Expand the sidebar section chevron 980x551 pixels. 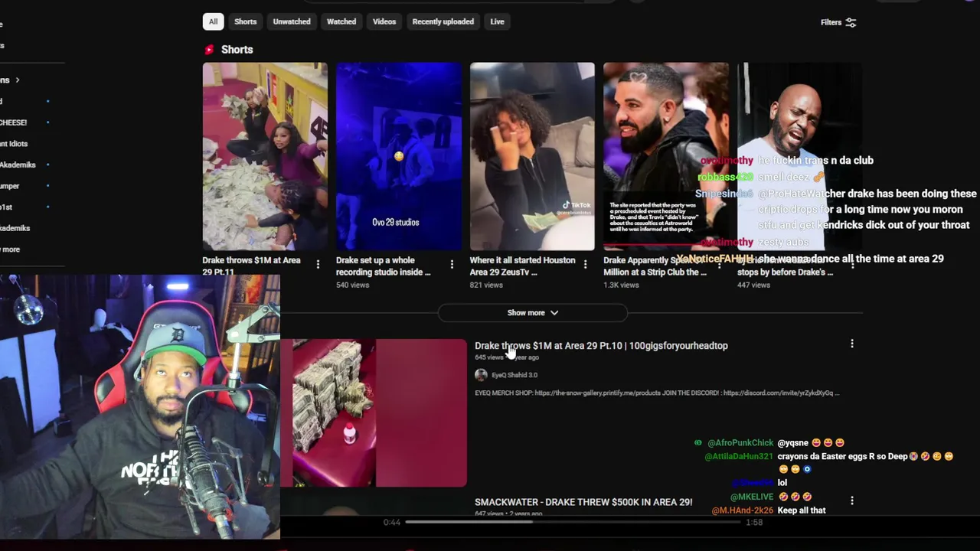(17, 80)
